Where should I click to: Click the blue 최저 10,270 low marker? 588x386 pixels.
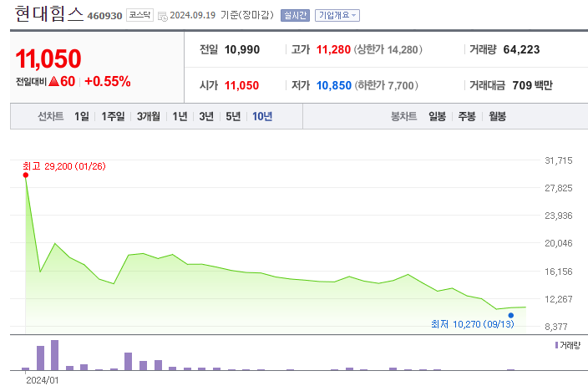click(511, 316)
